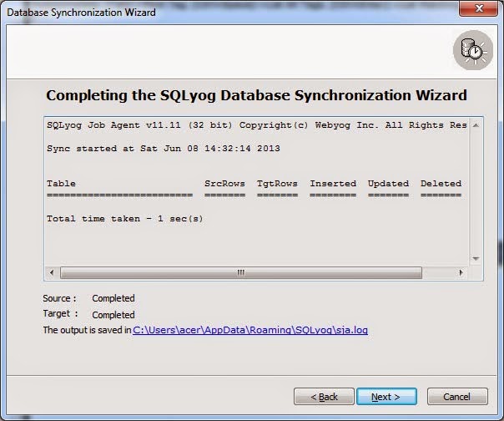Screen dimensions: 504x421
Task: Click the 'SrcRows' column header text
Action: (x=224, y=184)
